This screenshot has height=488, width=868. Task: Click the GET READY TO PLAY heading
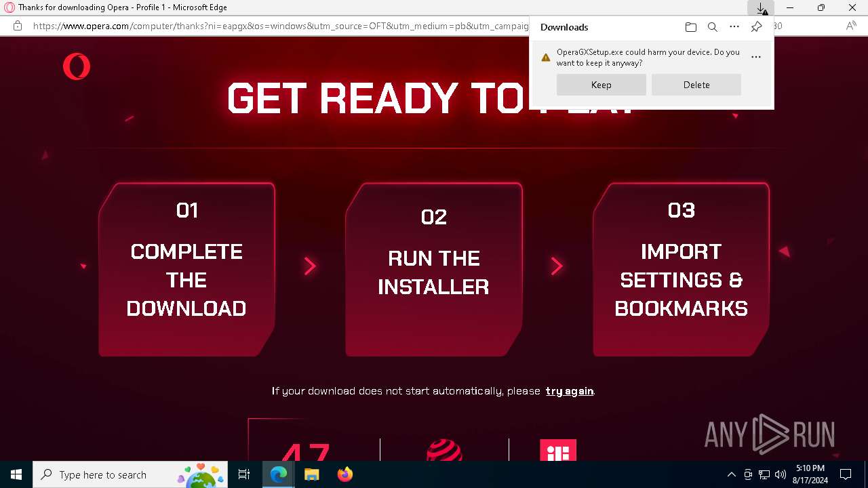[432, 98]
